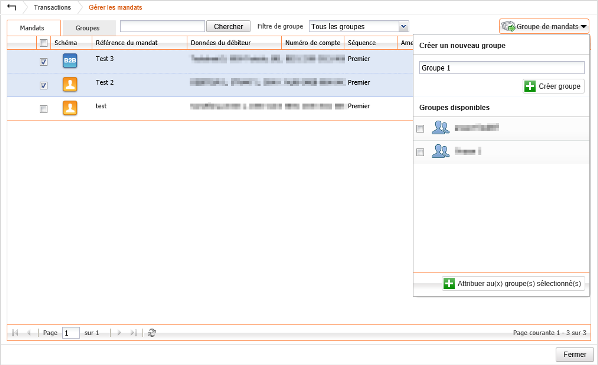This screenshot has width=598, height=365.
Task: Click the orange person icon for Test 2
Action: click(70, 84)
